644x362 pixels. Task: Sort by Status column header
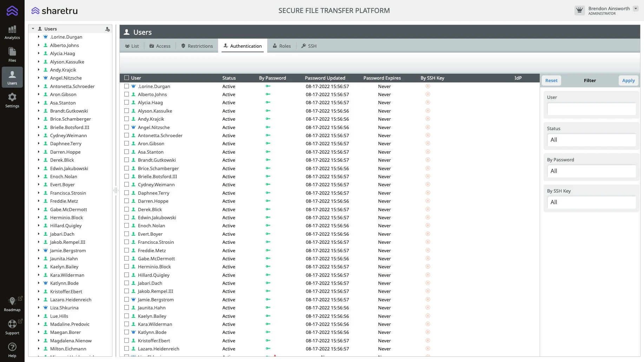[229, 78]
